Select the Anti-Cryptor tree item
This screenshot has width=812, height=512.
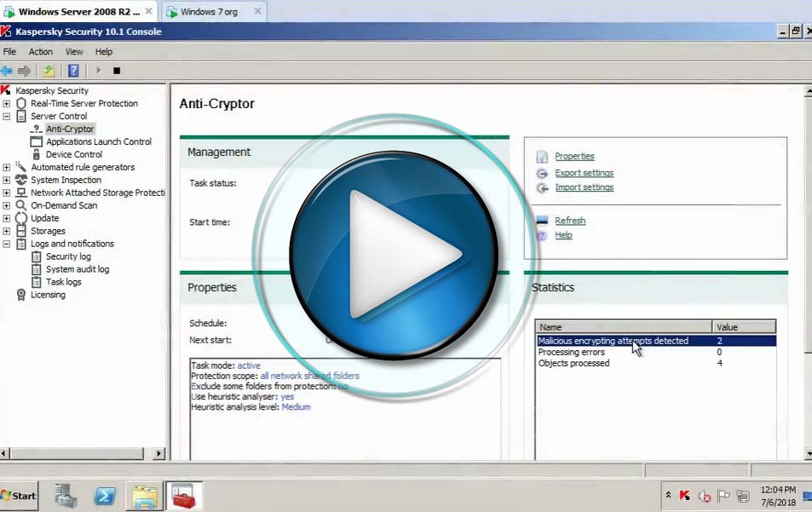pyautogui.click(x=70, y=129)
